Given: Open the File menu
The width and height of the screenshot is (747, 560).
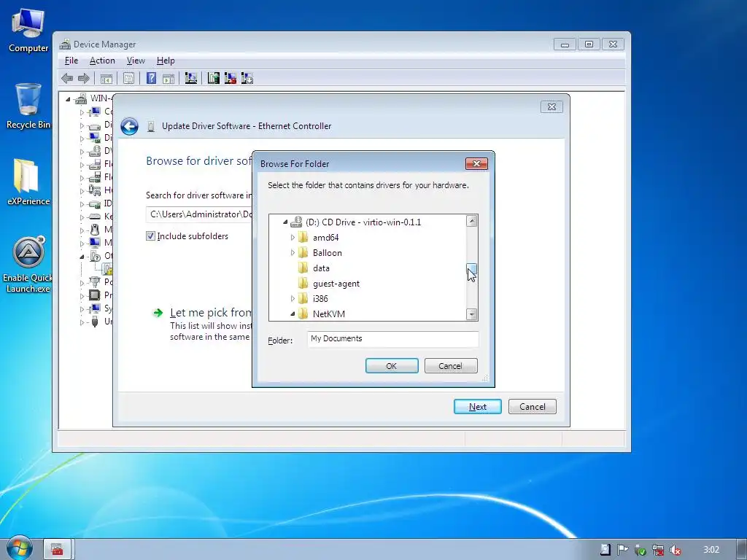Looking at the screenshot, I should [x=71, y=61].
